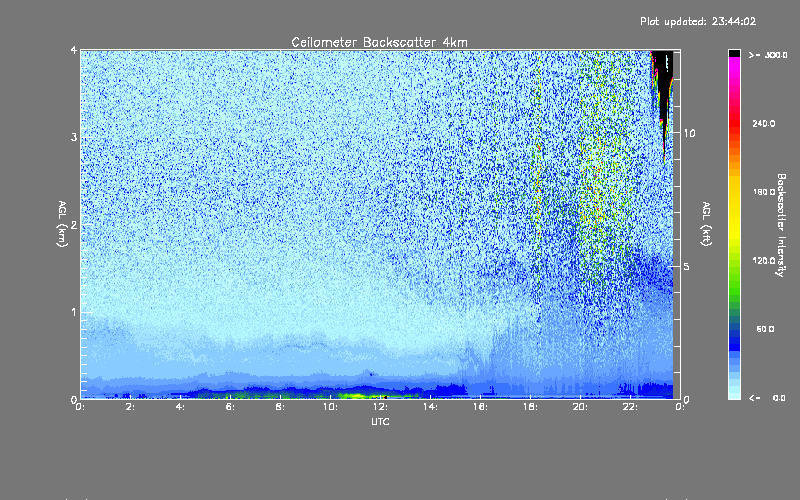The width and height of the screenshot is (800, 500).
Task: Click the '240.0' colorbar value
Action: [x=764, y=123]
